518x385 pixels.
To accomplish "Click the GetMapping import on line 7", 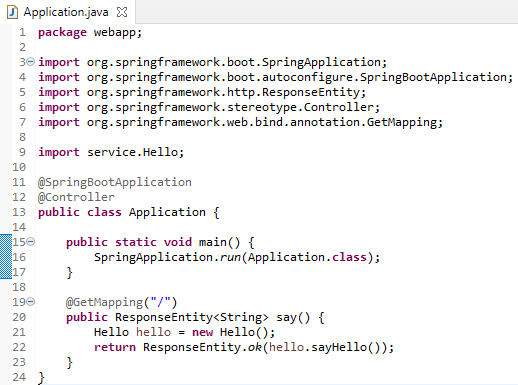I will 240,122.
